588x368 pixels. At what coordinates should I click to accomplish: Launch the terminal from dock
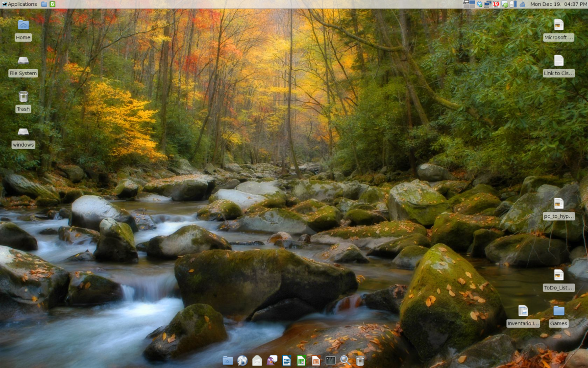pyautogui.click(x=331, y=361)
